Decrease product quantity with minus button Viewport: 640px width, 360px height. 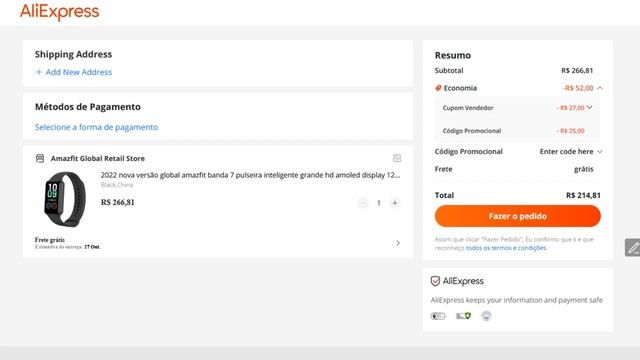click(363, 203)
